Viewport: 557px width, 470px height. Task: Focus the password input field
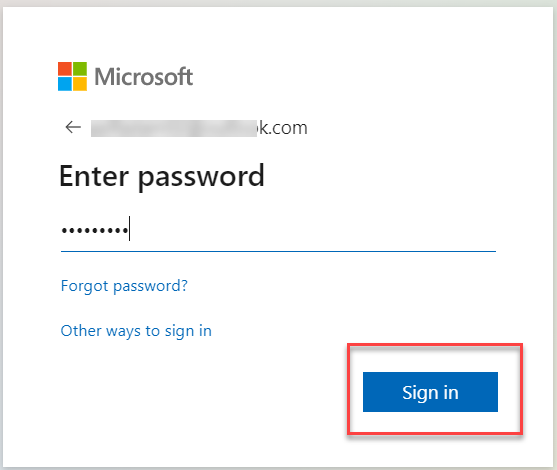tap(278, 230)
